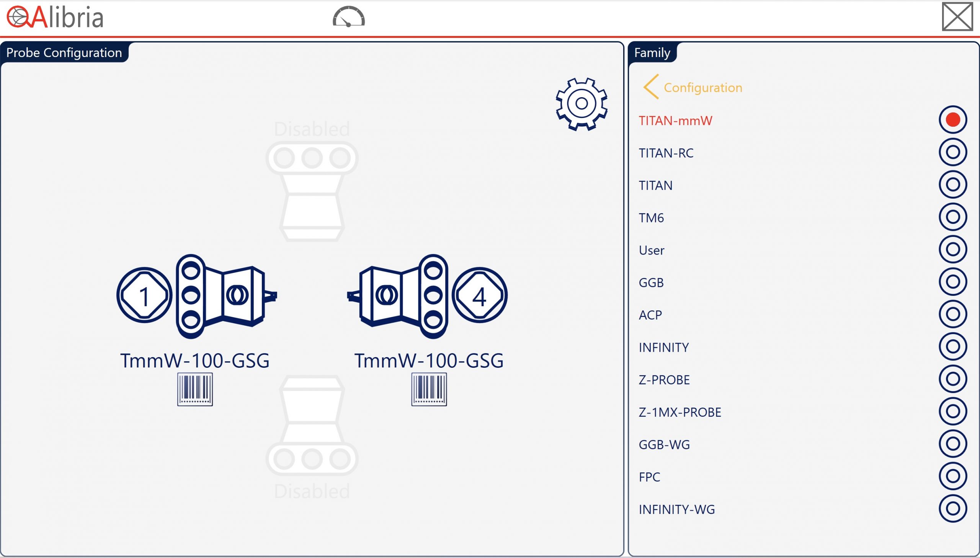Click the gauge icon in the header
The image size is (980, 558).
348,17
